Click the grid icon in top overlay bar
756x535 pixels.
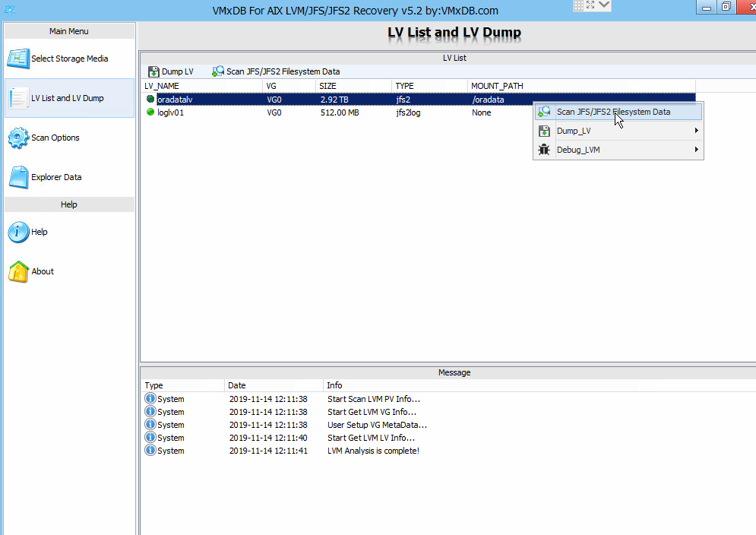[x=578, y=5]
